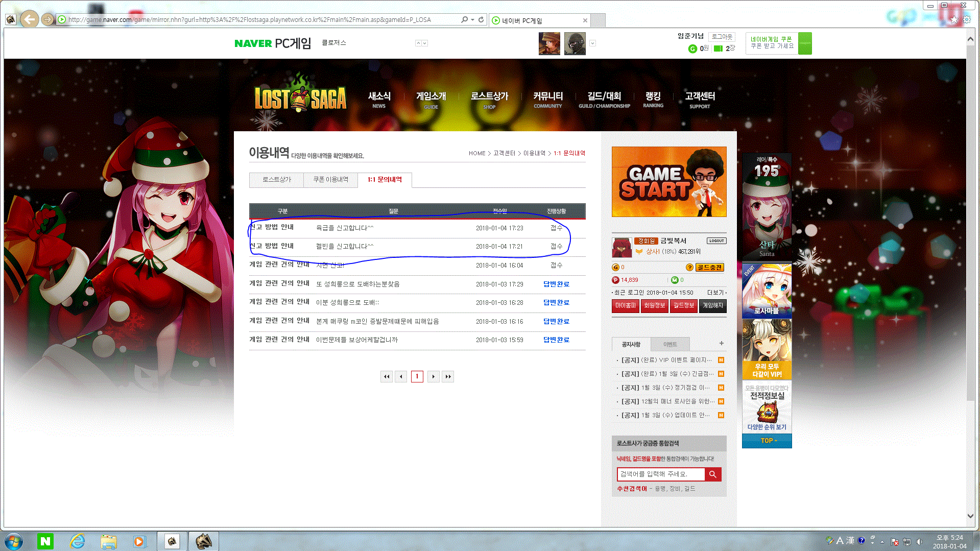The width and height of the screenshot is (980, 551).
Task: Click the question mark help icon beside 골드충전
Action: click(x=689, y=267)
